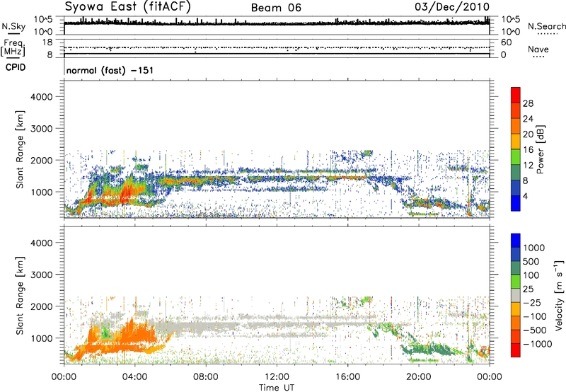Image resolution: width=566 pixels, height=392 pixels.
Task: Click the '-500' velocity colorbar tick label
Action: point(535,330)
